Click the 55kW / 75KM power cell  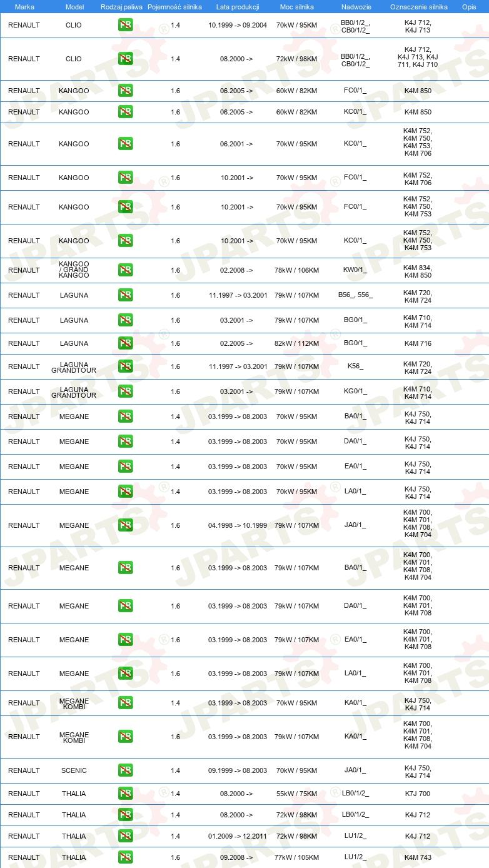coord(296,794)
